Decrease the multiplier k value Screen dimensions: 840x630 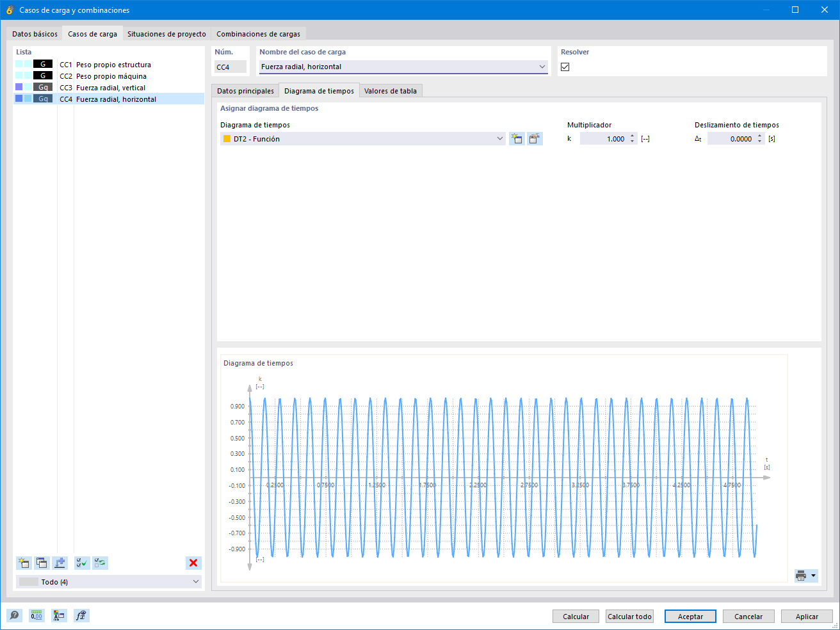click(633, 141)
